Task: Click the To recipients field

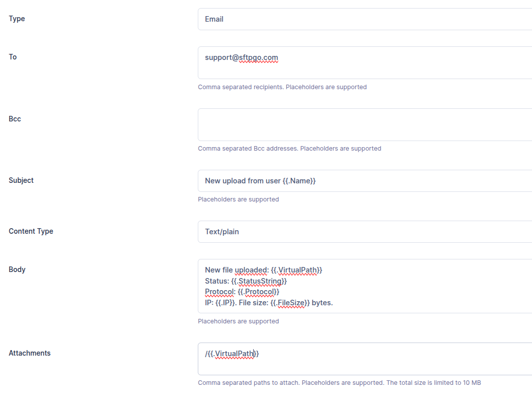Action: pos(364,62)
